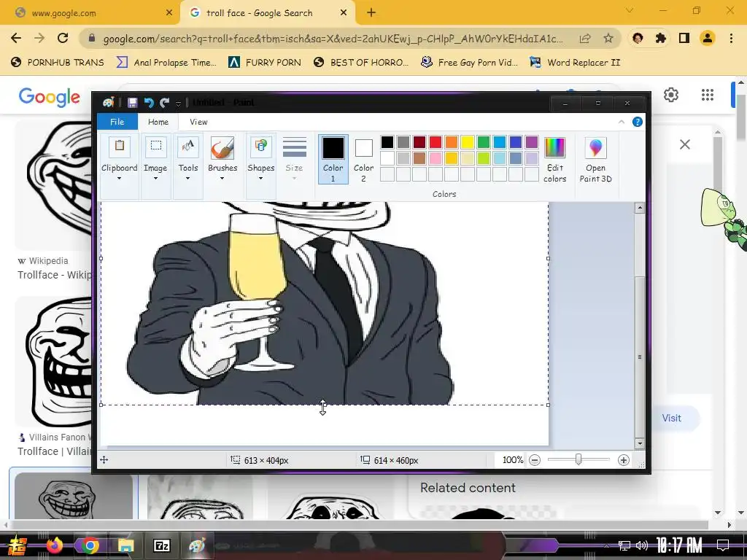Screen dimensions: 747x560
Task: Pick the purple color swatch
Action: click(532, 142)
